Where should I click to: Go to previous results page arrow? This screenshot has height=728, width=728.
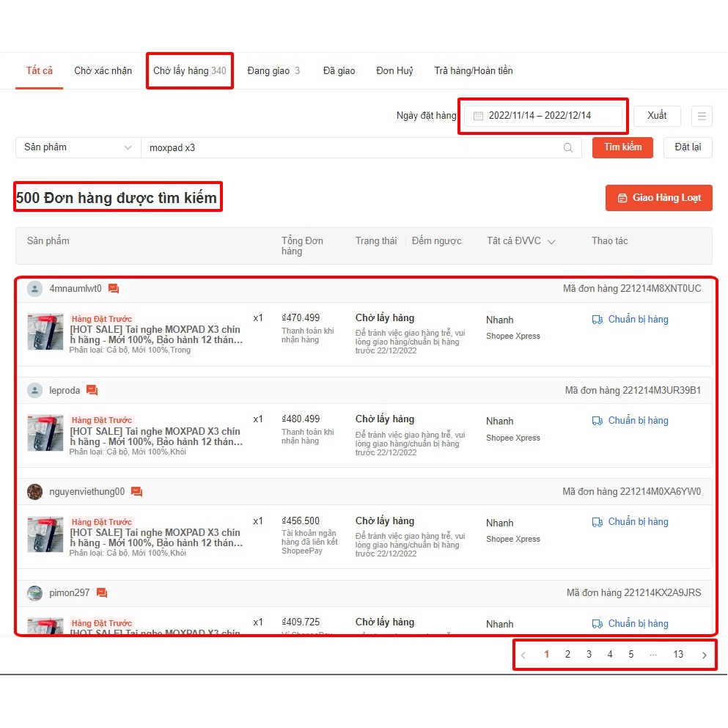point(523,655)
